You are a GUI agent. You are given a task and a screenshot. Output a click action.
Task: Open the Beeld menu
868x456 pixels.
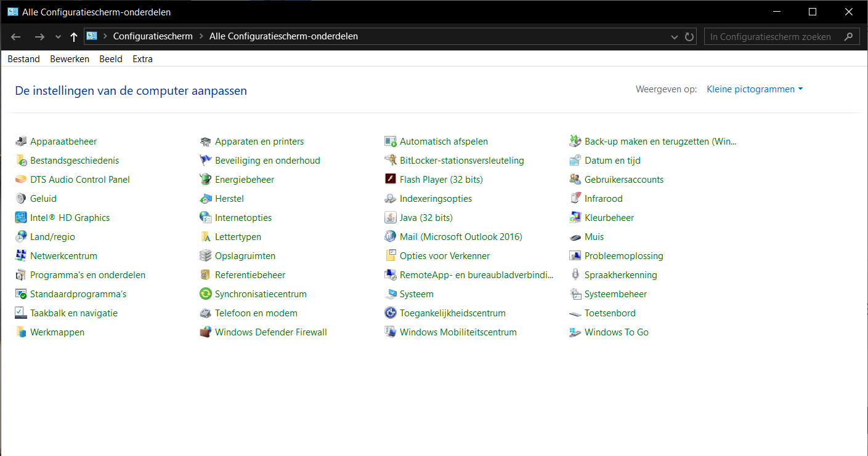111,59
